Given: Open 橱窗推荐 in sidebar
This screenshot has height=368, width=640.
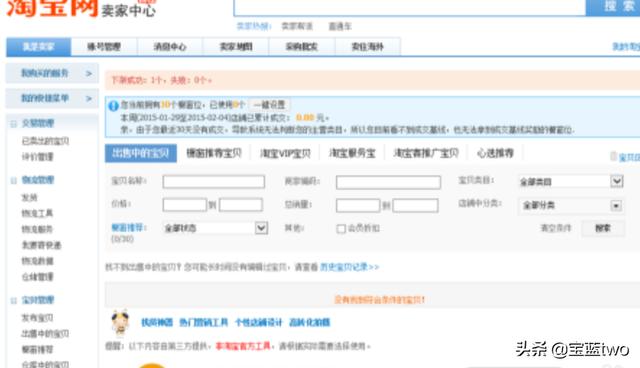Looking at the screenshot, I should [x=38, y=350].
